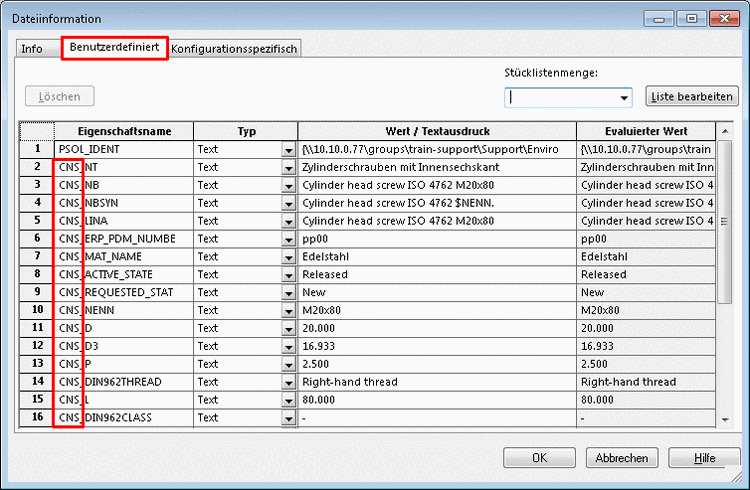Click into the Stücklistenmenge input field
This screenshot has width=750, height=490.
point(561,98)
